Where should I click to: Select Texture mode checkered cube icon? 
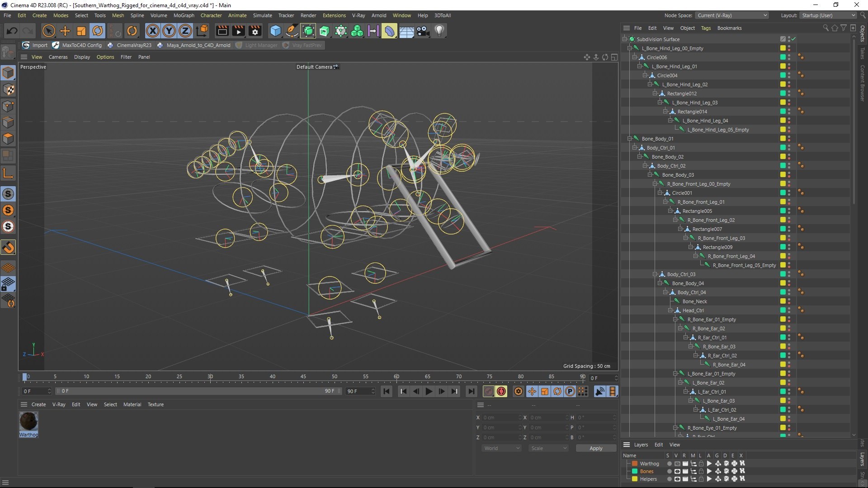8,89
